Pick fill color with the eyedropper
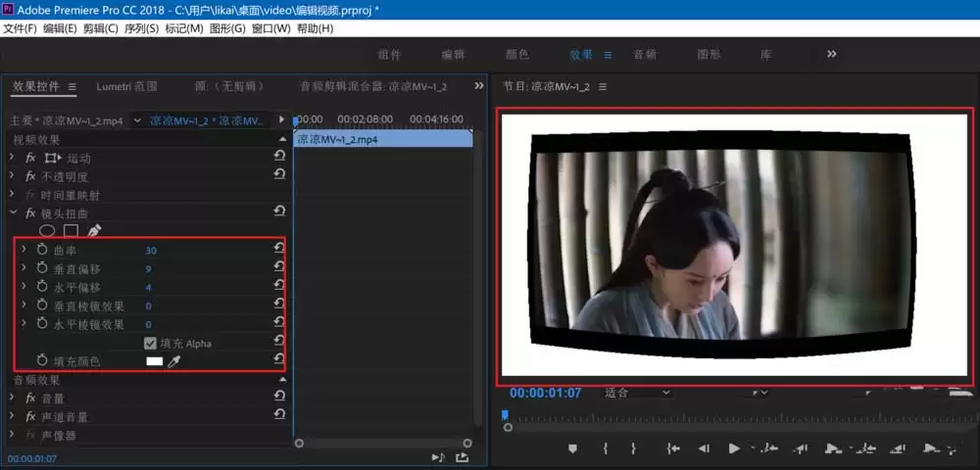 pos(174,362)
